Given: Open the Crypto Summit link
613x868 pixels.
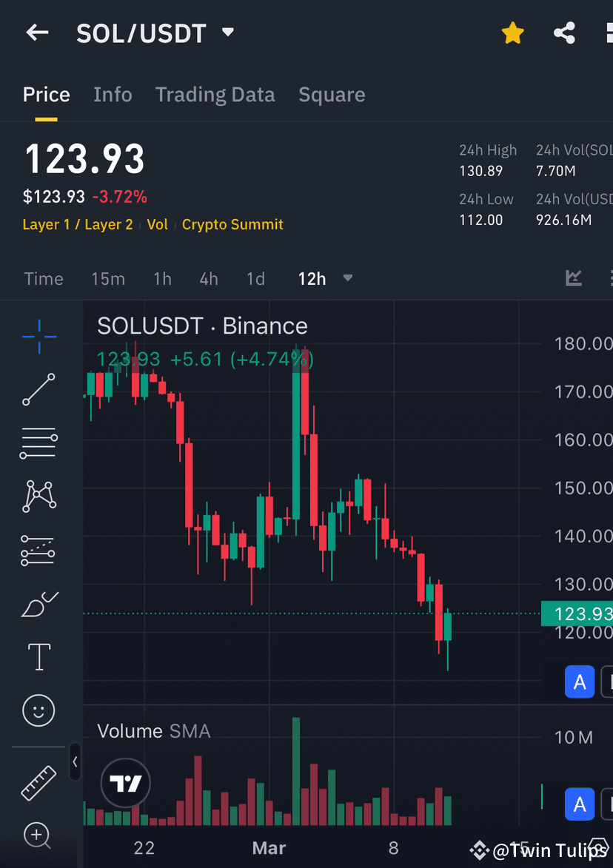Looking at the screenshot, I should click(232, 223).
